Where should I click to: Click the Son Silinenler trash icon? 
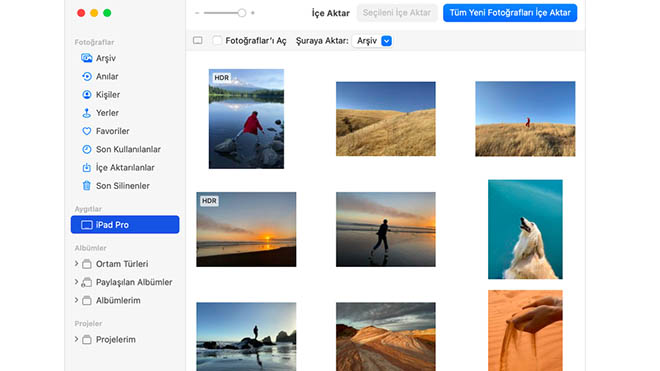pos(87,186)
